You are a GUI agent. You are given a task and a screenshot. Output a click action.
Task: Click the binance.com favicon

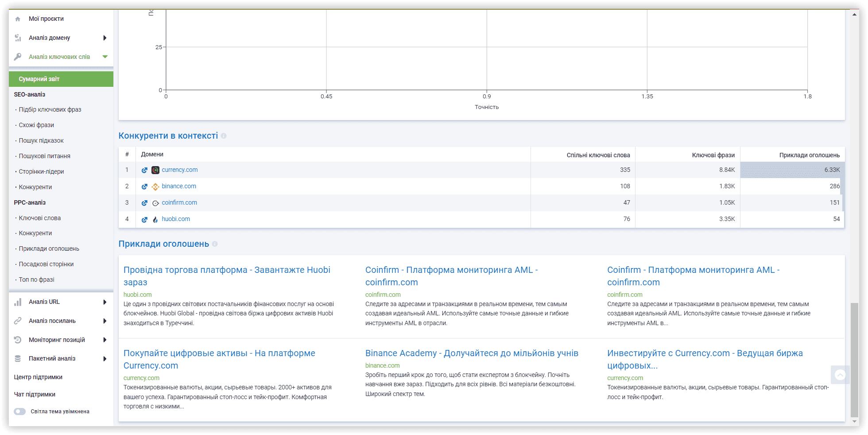(155, 186)
